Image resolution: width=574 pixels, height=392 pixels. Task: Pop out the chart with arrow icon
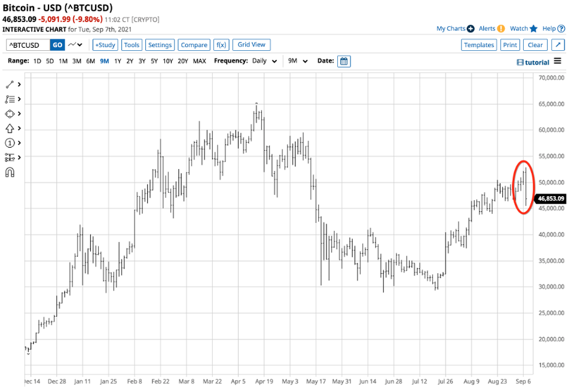558,45
